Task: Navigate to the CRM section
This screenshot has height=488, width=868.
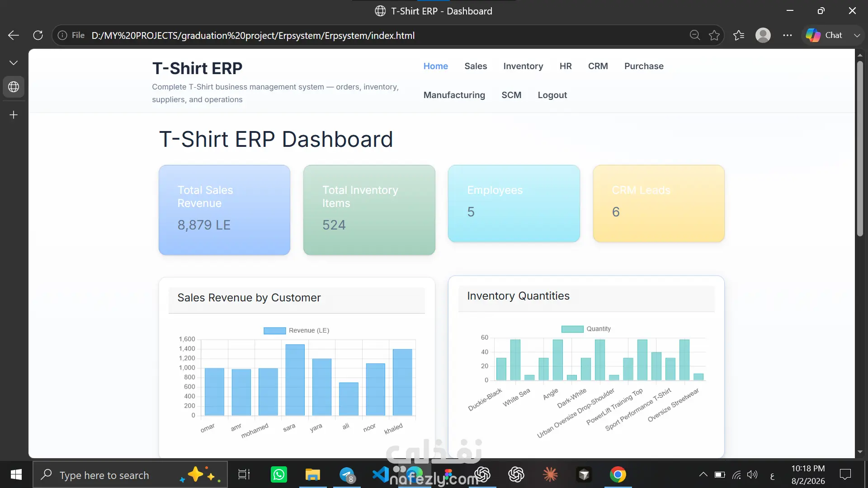Action: coord(598,66)
